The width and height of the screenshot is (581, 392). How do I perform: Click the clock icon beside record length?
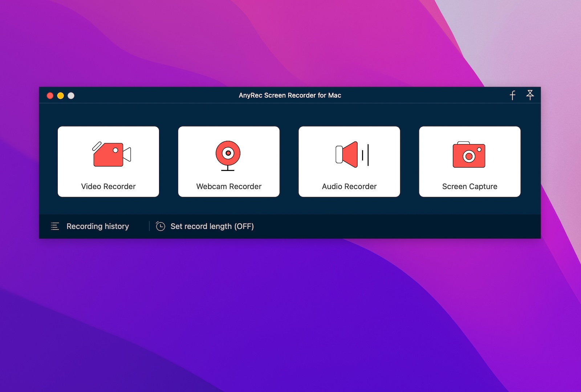click(161, 226)
